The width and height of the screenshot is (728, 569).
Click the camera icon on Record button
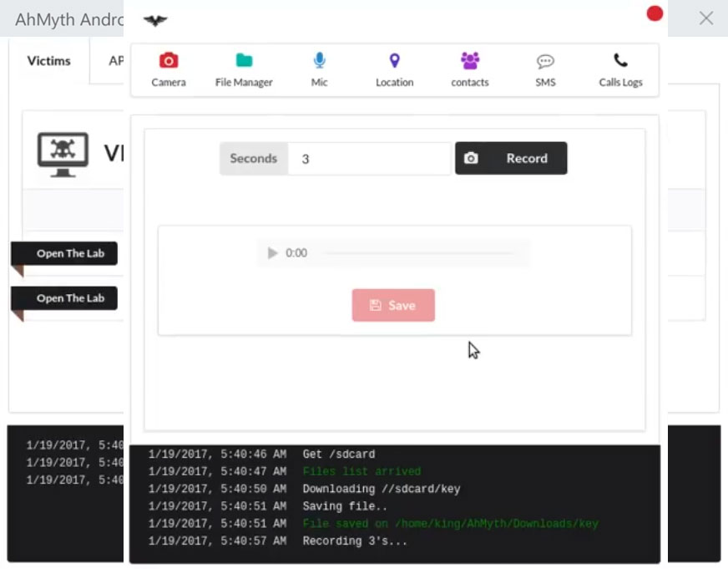pos(471,159)
